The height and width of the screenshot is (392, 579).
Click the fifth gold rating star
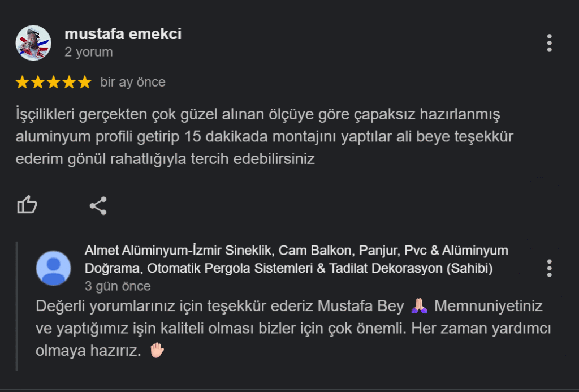click(x=84, y=81)
